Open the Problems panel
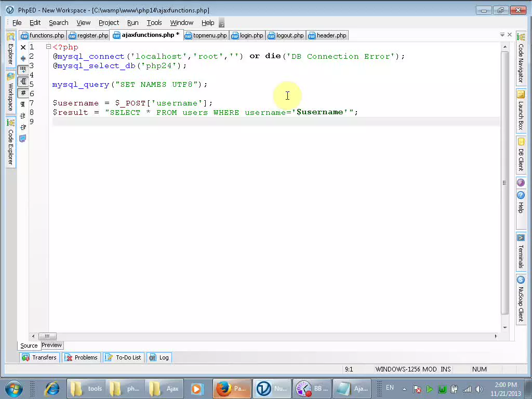This screenshot has width=532, height=399. click(x=81, y=357)
